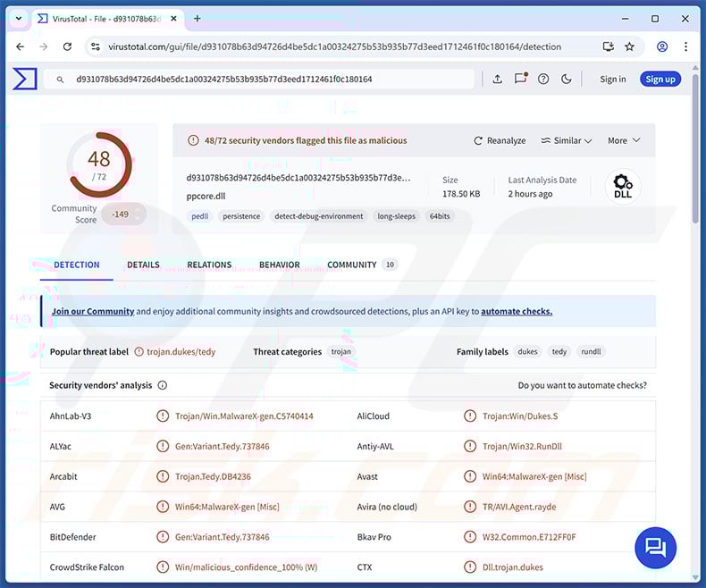Screen dimensions: 706x588
Task: Click the AhnLab-V3 detection alert icon
Action: pyautogui.click(x=163, y=416)
